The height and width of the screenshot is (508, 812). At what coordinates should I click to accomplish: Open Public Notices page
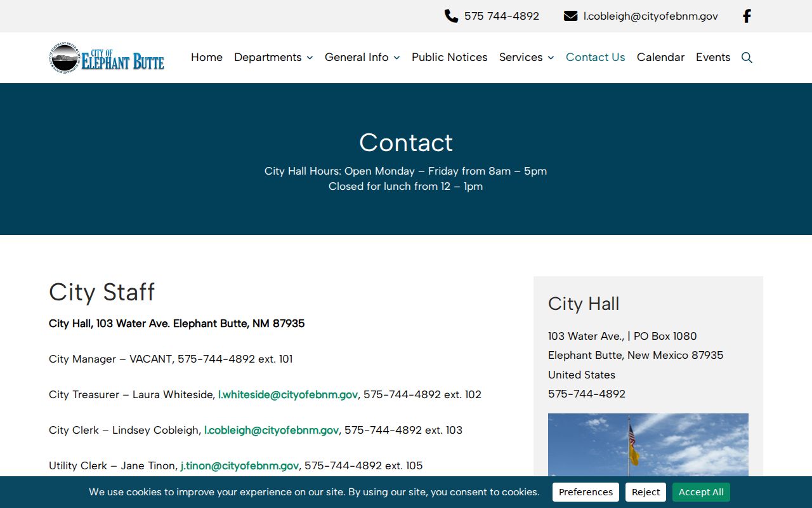tap(450, 57)
